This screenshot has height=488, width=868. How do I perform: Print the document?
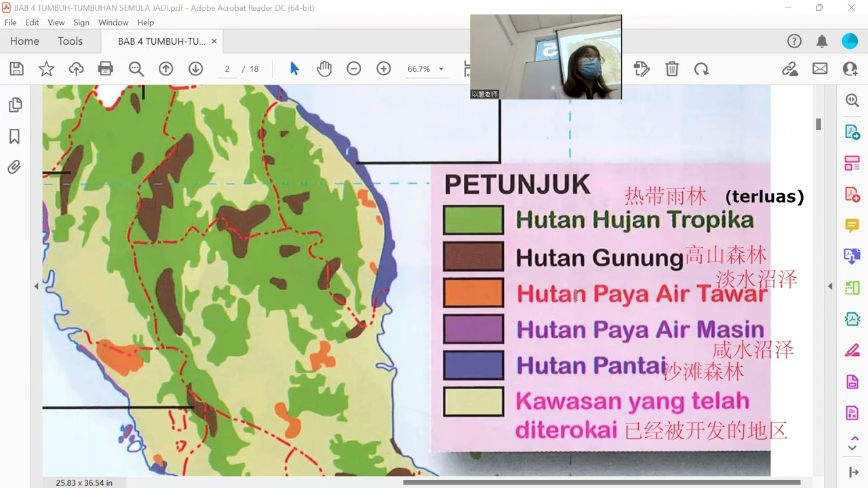coord(105,68)
